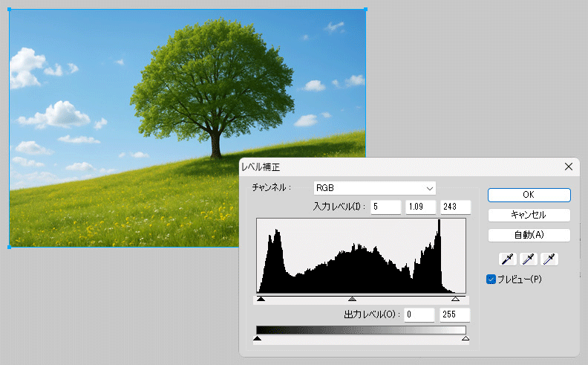Click the bottom-left selection handle of image

(x=10, y=247)
